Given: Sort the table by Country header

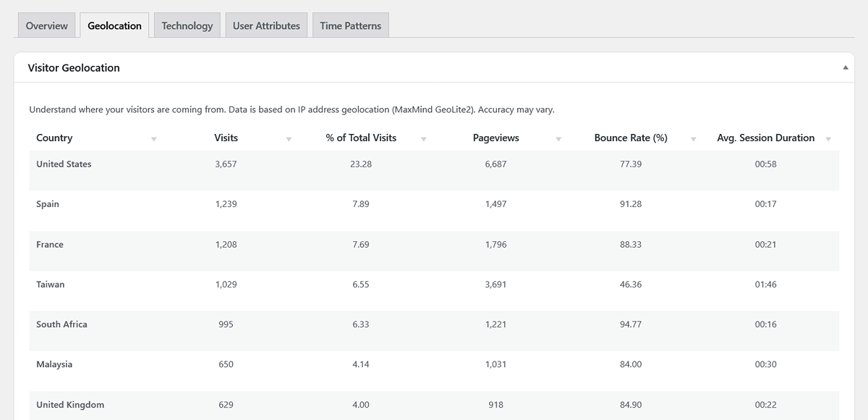Looking at the screenshot, I should (x=54, y=138).
